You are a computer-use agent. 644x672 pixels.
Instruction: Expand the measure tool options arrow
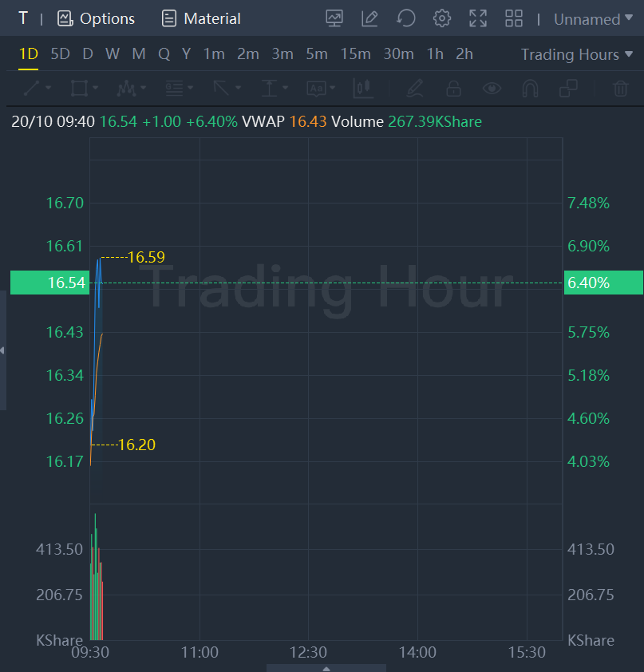click(286, 88)
